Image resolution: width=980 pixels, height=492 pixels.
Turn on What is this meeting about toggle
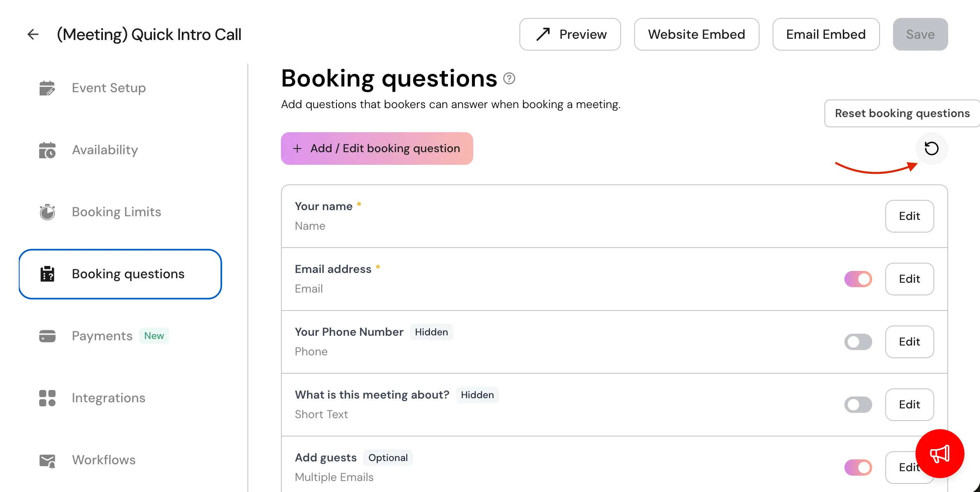(858, 405)
